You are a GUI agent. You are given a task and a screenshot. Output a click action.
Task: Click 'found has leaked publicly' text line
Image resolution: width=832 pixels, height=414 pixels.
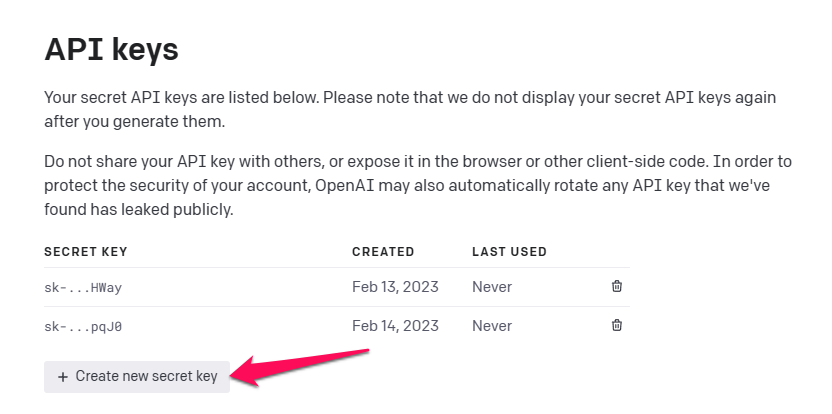[138, 210]
